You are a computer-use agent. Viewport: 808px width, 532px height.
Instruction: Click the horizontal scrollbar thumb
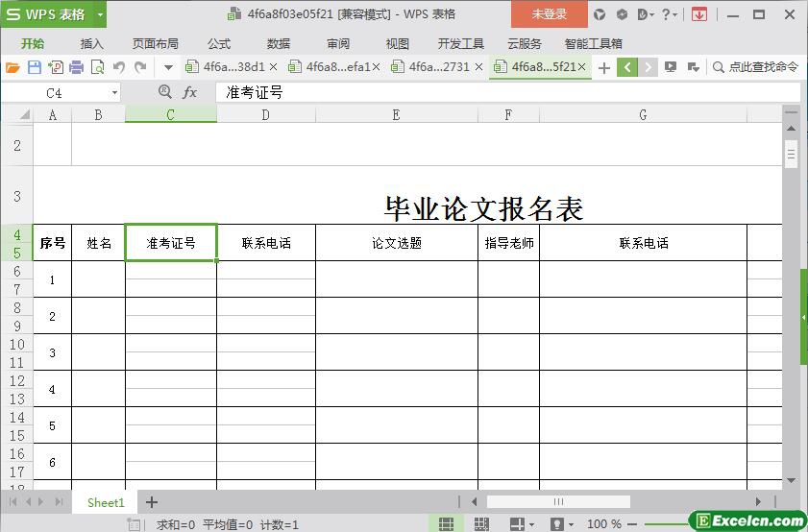coord(558,501)
